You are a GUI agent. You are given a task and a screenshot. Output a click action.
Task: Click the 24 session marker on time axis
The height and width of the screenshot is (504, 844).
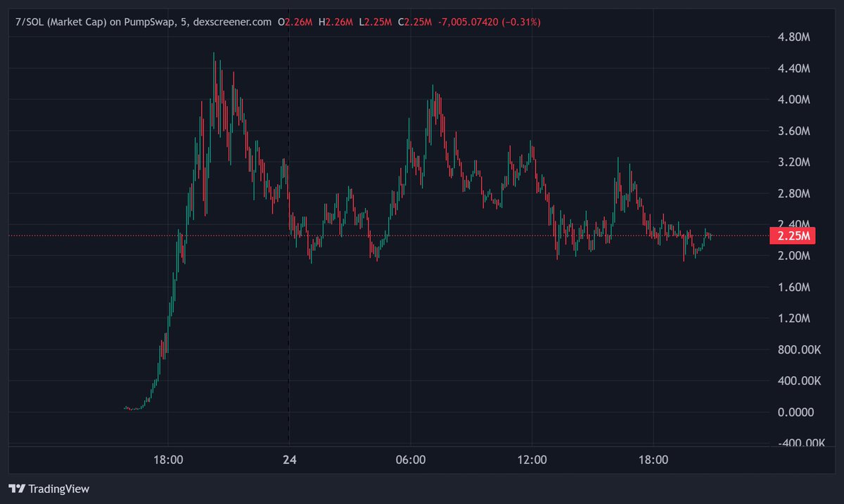[289, 459]
